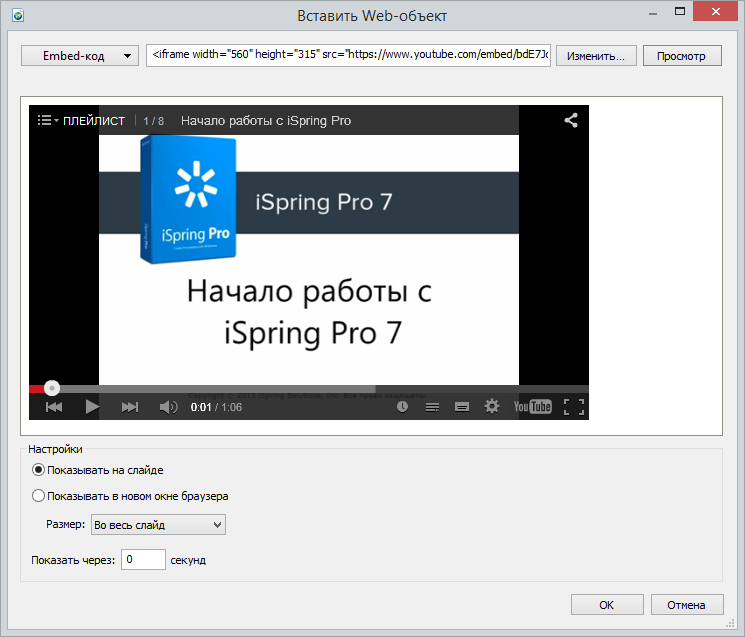This screenshot has height=637, width=745.
Task: Confirm with the OK button
Action: 607,605
